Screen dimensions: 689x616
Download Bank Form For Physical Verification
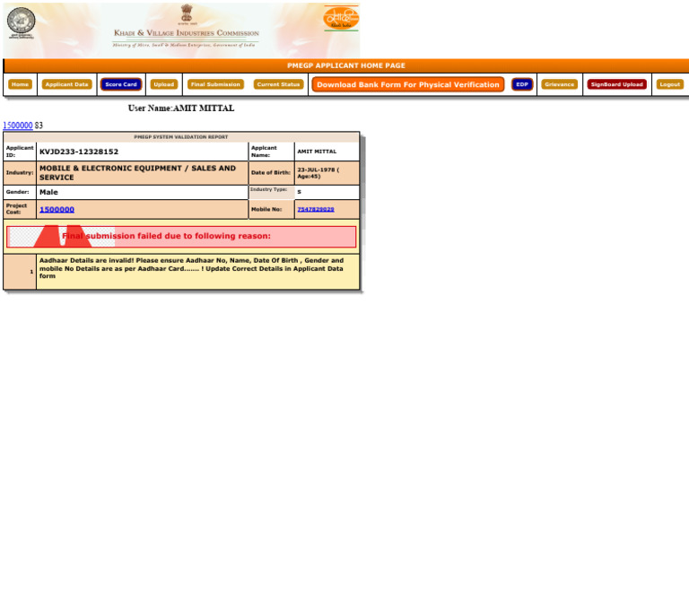[408, 84]
